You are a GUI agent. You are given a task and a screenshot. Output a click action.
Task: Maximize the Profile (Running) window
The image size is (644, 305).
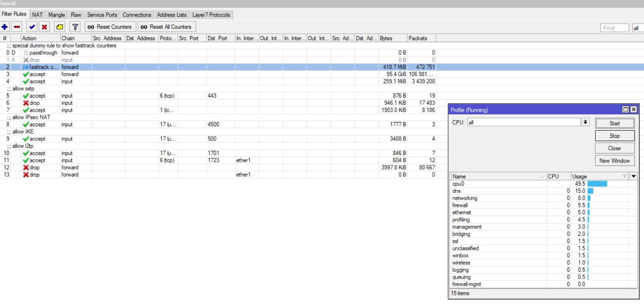(x=626, y=109)
